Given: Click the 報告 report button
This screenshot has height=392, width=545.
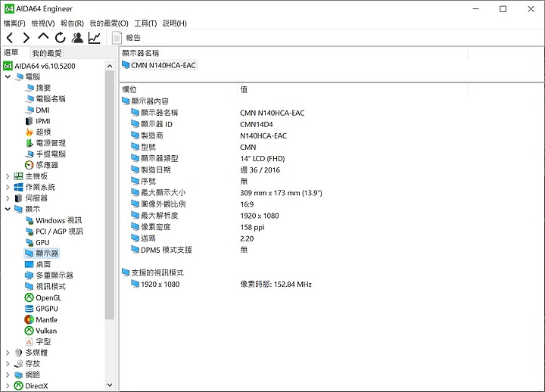Looking at the screenshot, I should tap(126, 38).
